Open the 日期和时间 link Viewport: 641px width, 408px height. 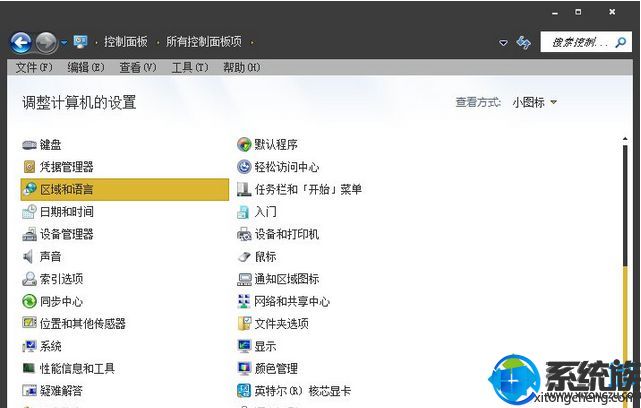[x=67, y=211]
